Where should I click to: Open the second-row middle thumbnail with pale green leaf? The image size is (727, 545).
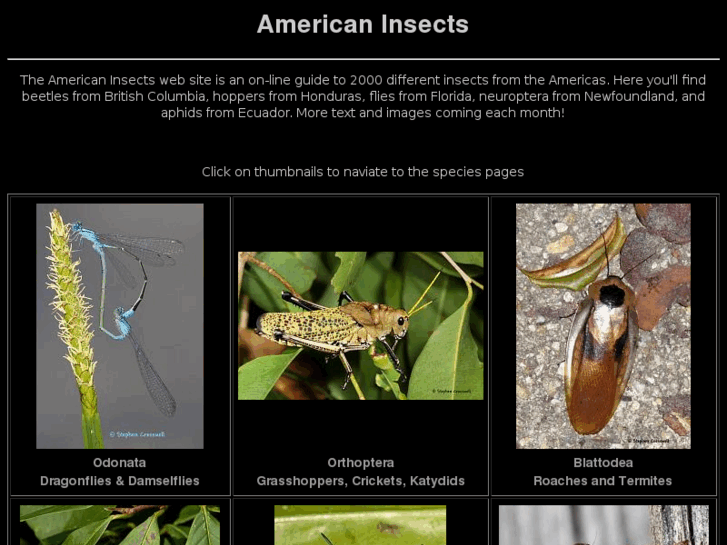(x=360, y=525)
